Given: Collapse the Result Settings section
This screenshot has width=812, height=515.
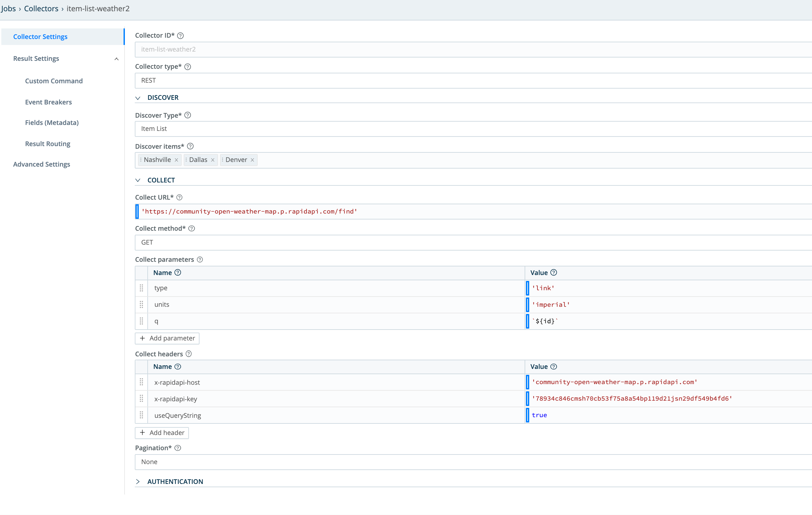Looking at the screenshot, I should (x=117, y=59).
